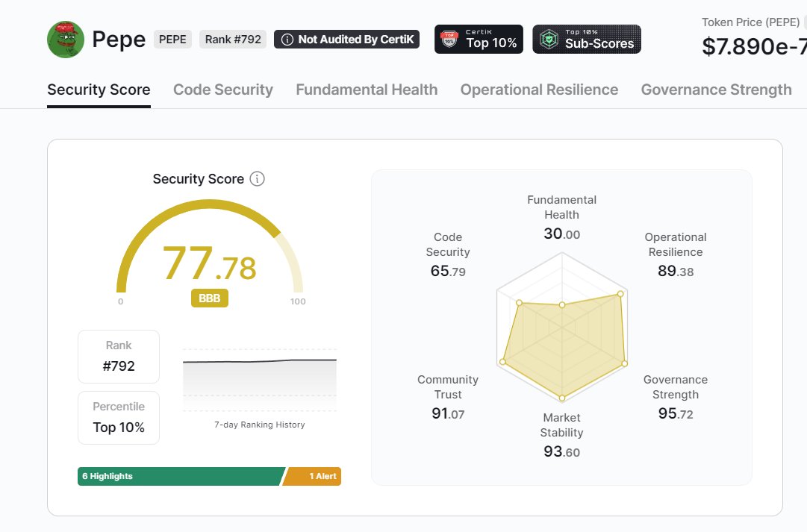Click the BBB rating label
The image size is (807, 532).
(x=210, y=298)
